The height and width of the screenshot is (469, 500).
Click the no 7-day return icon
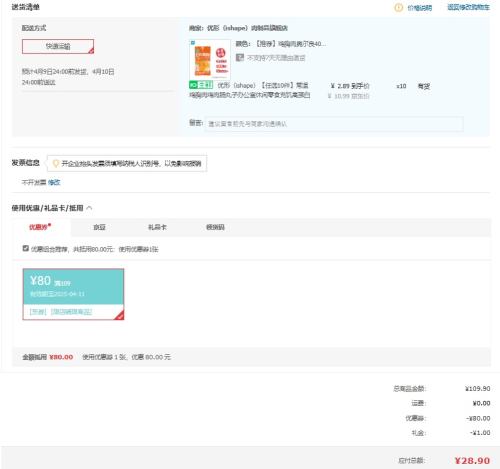240,58
